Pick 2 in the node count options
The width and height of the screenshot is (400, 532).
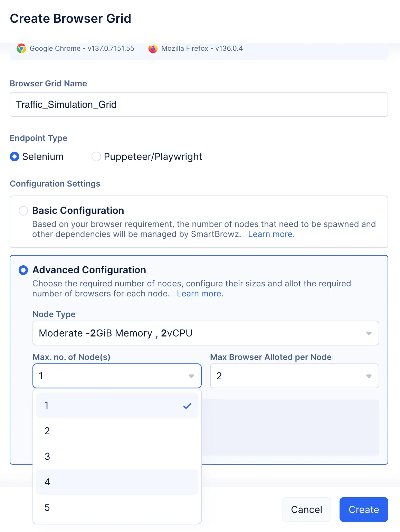click(117, 431)
